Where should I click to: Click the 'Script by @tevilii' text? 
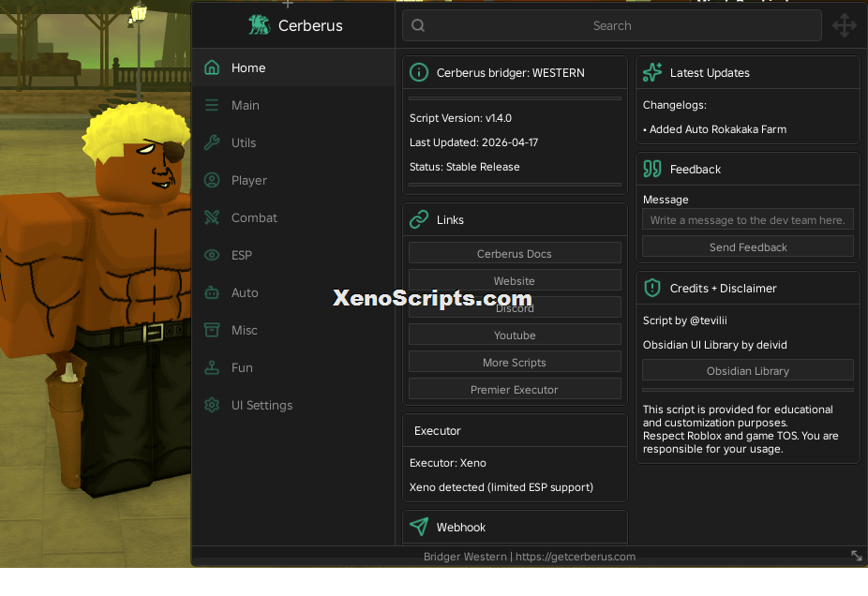(x=685, y=320)
